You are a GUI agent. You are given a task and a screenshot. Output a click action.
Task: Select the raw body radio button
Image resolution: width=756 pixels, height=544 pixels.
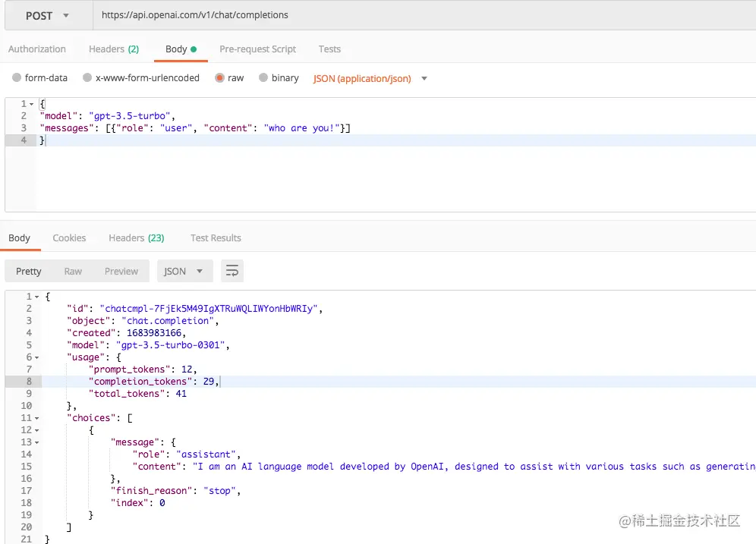tap(219, 77)
